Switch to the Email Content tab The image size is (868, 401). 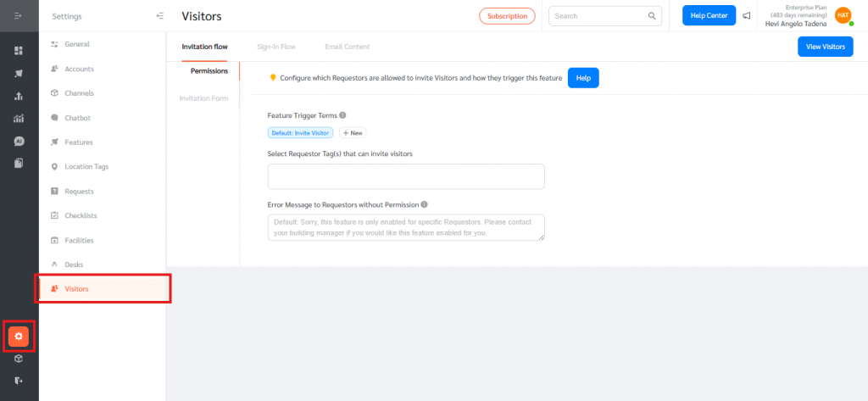pyautogui.click(x=347, y=47)
